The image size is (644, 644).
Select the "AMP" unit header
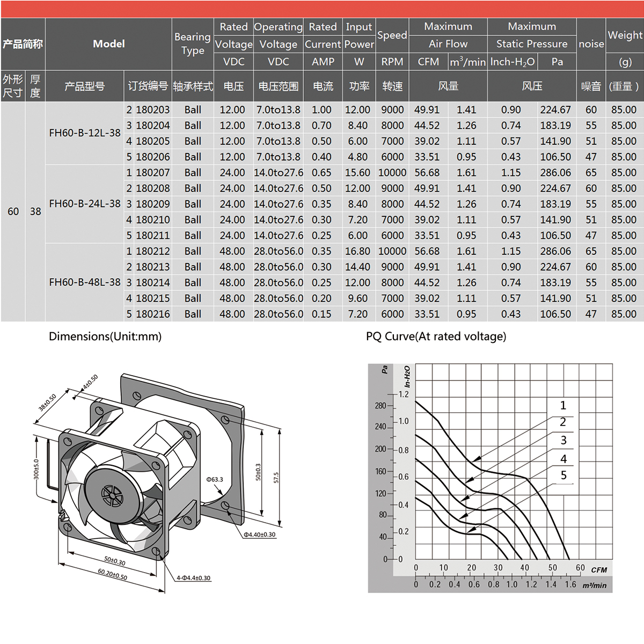[323, 62]
